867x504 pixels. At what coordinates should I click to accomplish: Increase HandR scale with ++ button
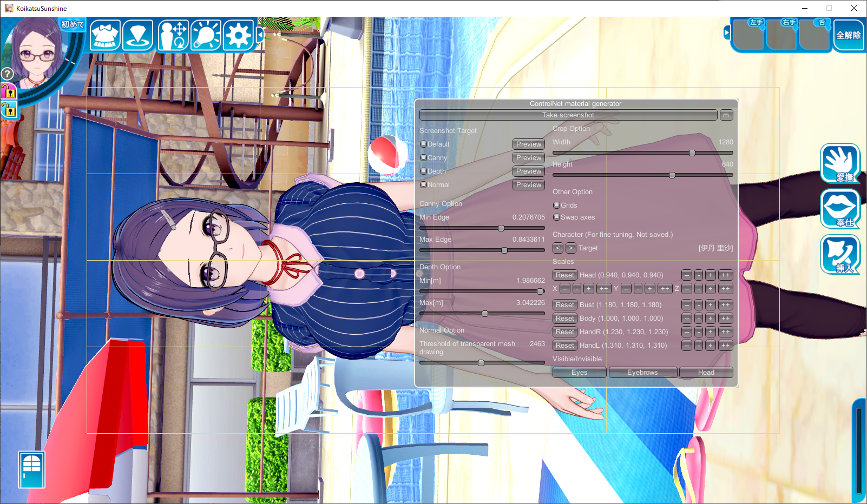726,332
